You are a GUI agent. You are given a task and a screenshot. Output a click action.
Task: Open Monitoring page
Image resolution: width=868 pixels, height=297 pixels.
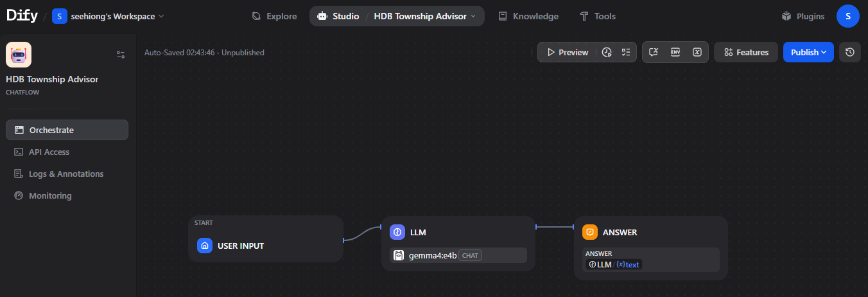(67, 195)
